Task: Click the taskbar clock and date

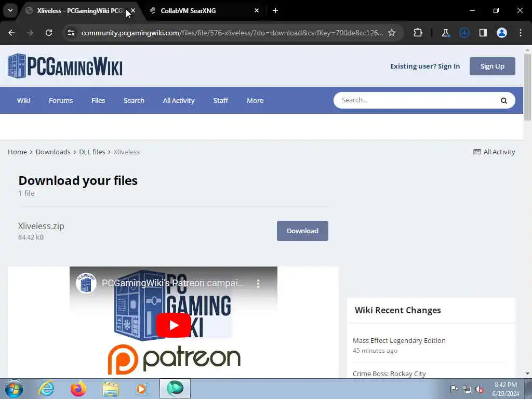Action: tap(506, 389)
